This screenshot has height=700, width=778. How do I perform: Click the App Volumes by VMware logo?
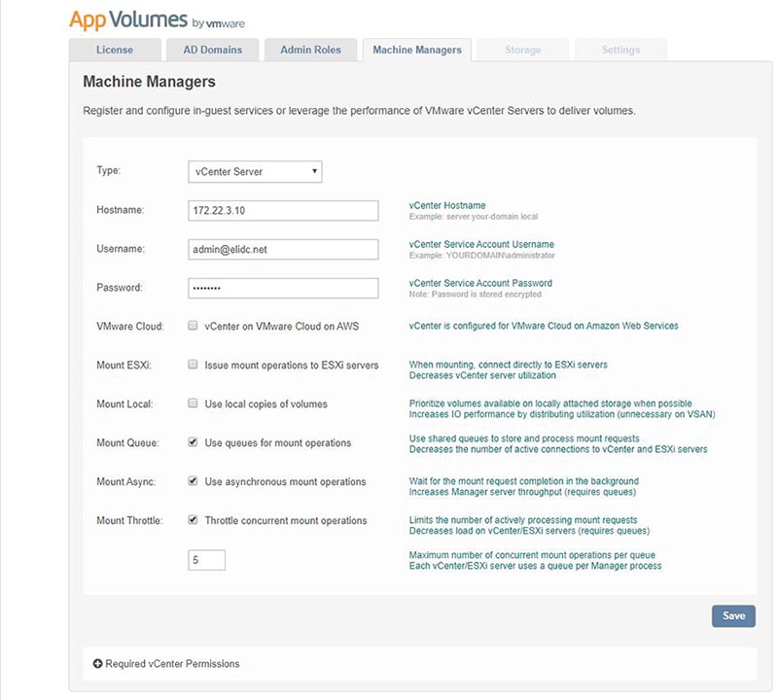pos(155,19)
